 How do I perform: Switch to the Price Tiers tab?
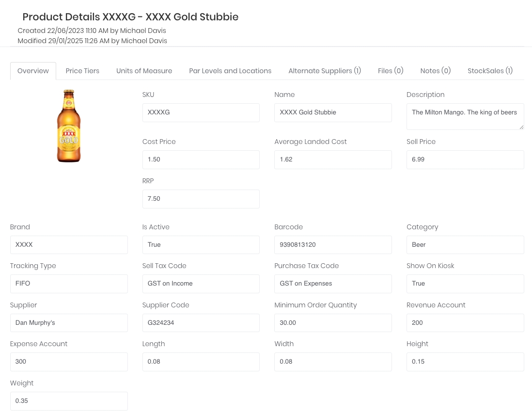pos(82,71)
